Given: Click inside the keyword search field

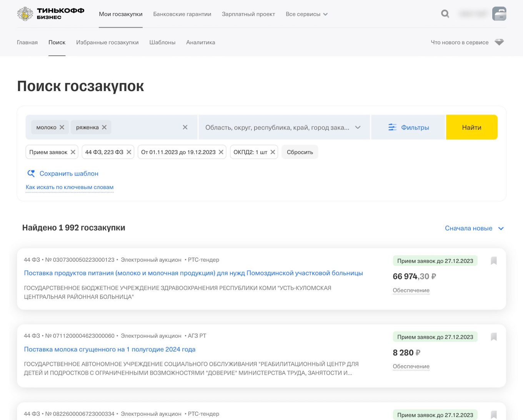Looking at the screenshot, I should pyautogui.click(x=146, y=127).
